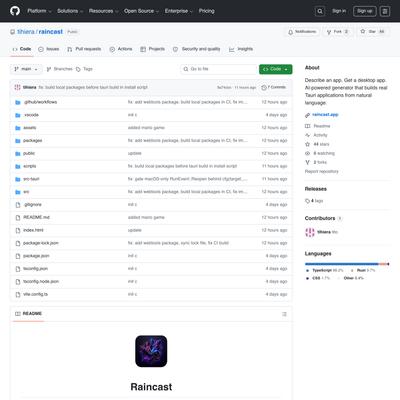Open the Insights tab
400x400 pixels.
[241, 49]
